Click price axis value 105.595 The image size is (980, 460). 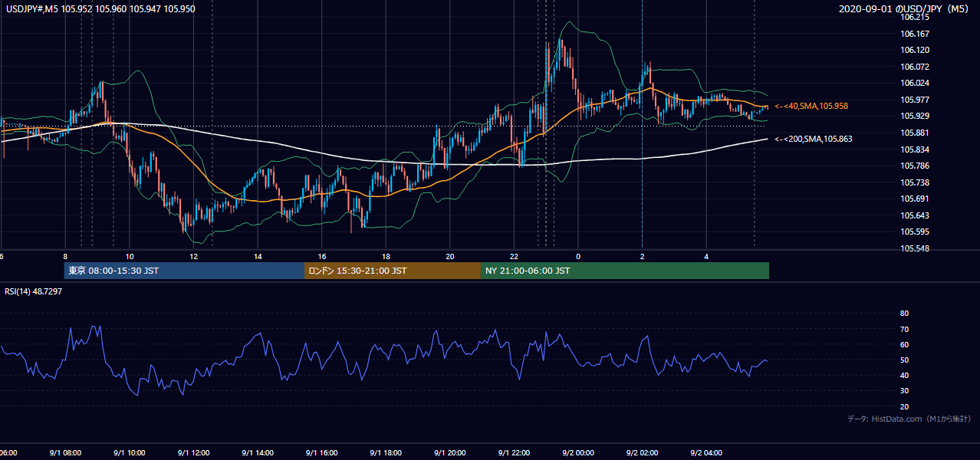(x=915, y=232)
